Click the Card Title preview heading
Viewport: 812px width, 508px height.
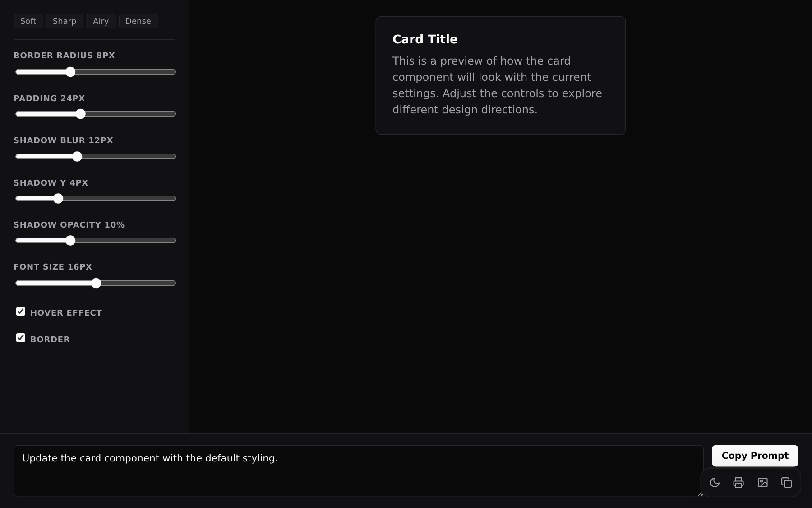coord(425,39)
